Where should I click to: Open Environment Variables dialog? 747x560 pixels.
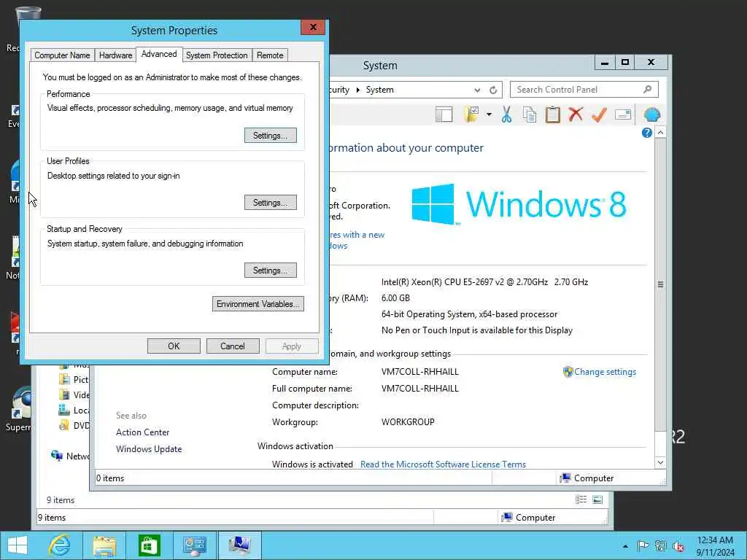(258, 304)
